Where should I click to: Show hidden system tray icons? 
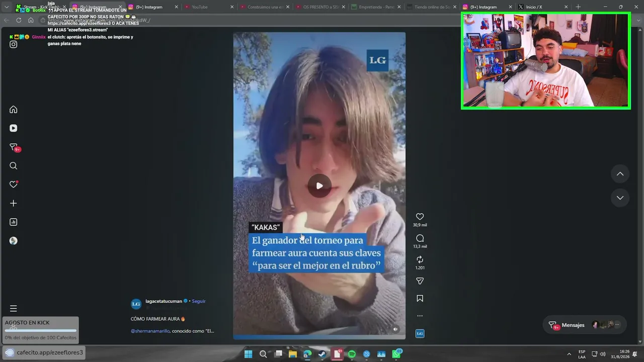click(569, 354)
